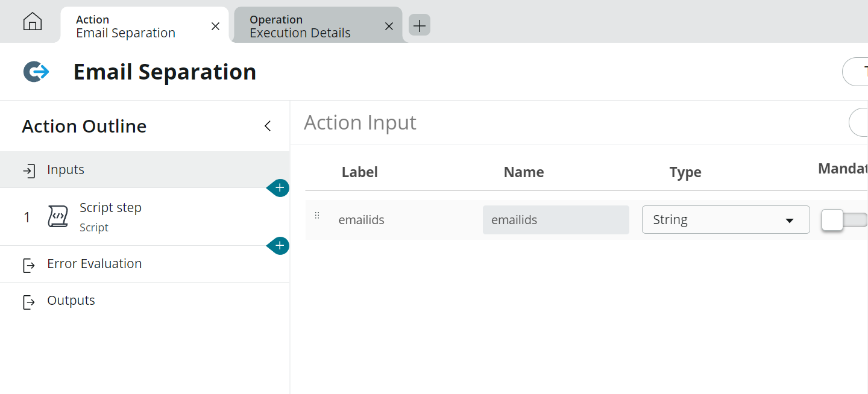The image size is (868, 394).
Task: Click the Inputs arrow icon
Action: click(29, 170)
